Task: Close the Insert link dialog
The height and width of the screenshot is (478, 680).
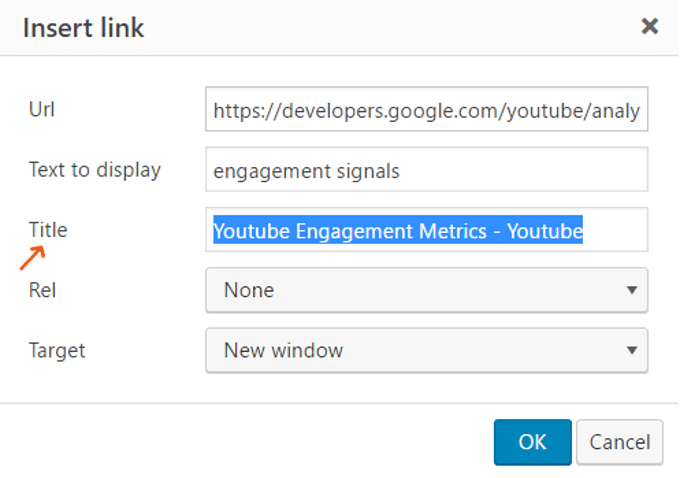Action: (x=649, y=26)
